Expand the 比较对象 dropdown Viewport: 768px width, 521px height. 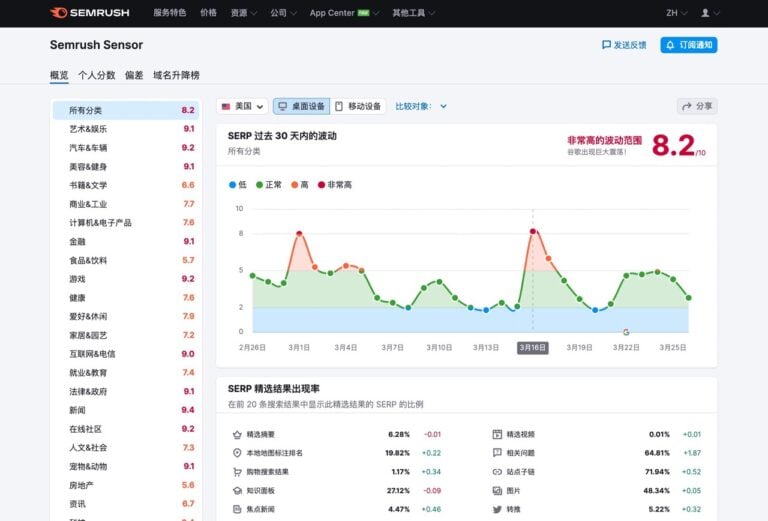(421, 106)
